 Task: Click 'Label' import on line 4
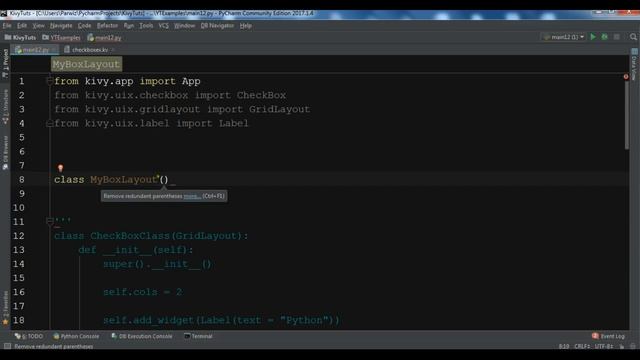point(233,123)
